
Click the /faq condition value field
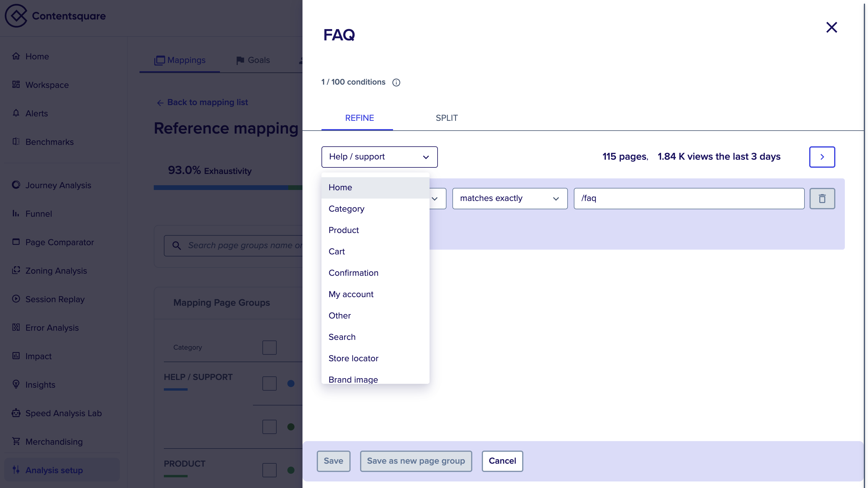[x=689, y=199]
